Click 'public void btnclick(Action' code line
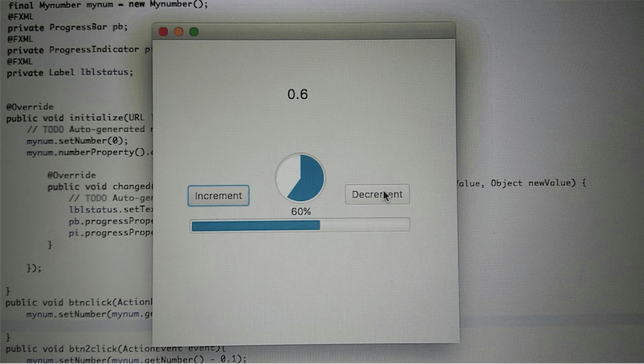644x364 pixels. 79,303
